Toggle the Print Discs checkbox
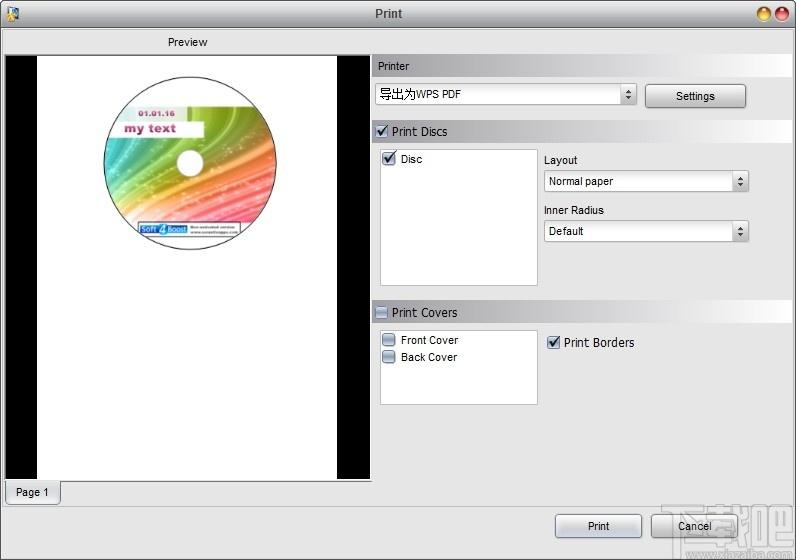Screen dimensions: 796x560 coord(381,131)
